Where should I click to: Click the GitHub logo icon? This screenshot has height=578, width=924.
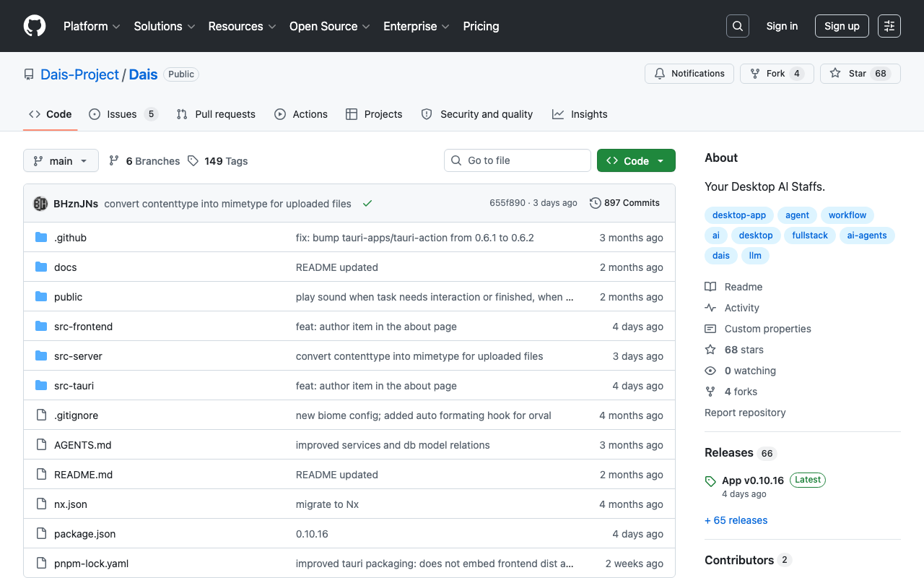pyautogui.click(x=35, y=26)
